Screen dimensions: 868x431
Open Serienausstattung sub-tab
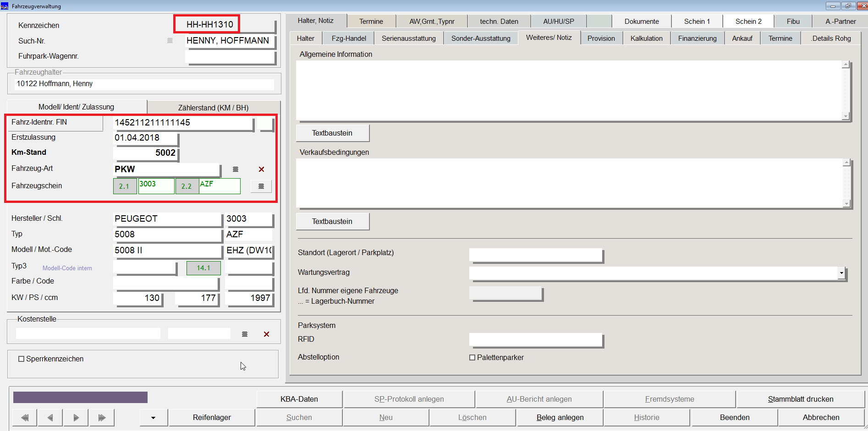409,38
